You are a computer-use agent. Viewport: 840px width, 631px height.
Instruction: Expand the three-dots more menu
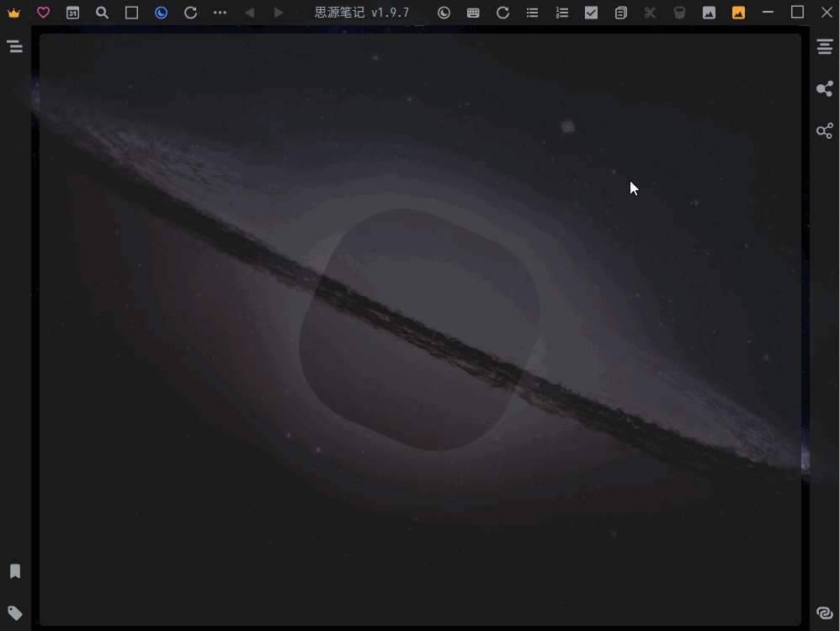220,13
